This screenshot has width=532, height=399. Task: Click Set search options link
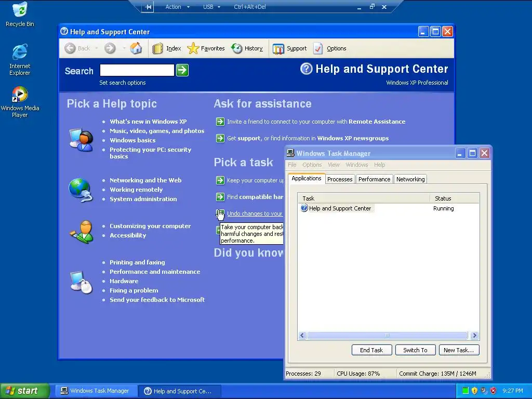(123, 83)
